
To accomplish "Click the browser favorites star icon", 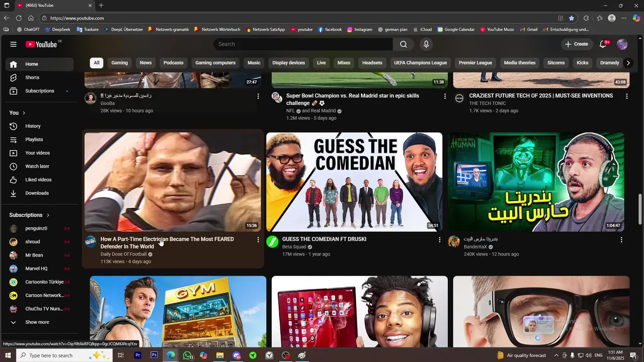I will coord(572,18).
